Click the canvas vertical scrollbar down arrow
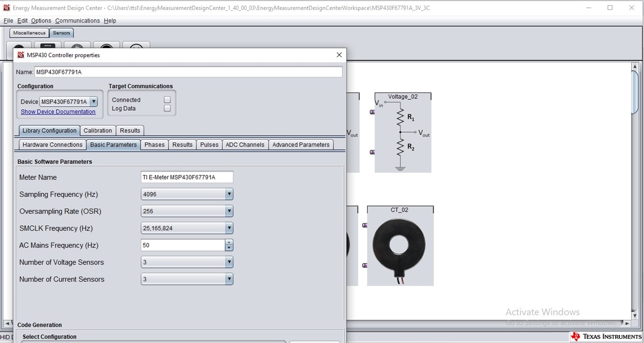The image size is (644, 343). [x=636, y=315]
